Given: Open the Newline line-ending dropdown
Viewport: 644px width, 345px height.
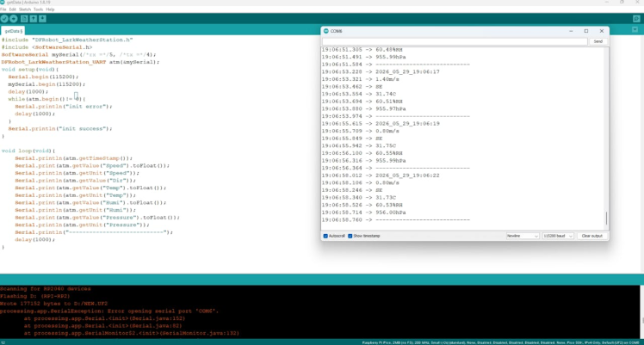Looking at the screenshot, I should click(x=523, y=236).
